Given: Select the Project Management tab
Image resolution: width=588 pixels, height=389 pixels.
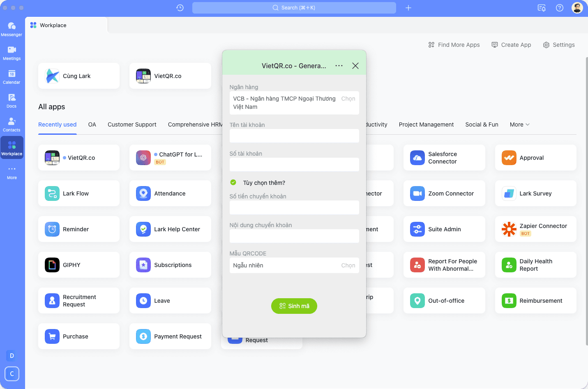Looking at the screenshot, I should coord(426,124).
